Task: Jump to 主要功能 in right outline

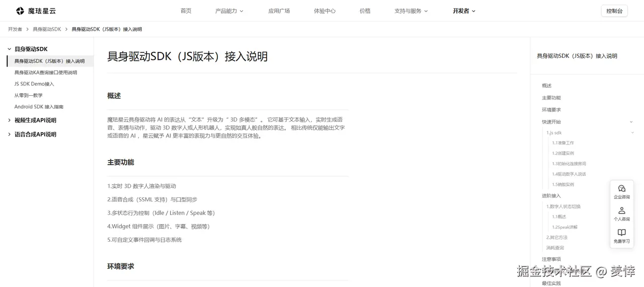Action: point(551,98)
